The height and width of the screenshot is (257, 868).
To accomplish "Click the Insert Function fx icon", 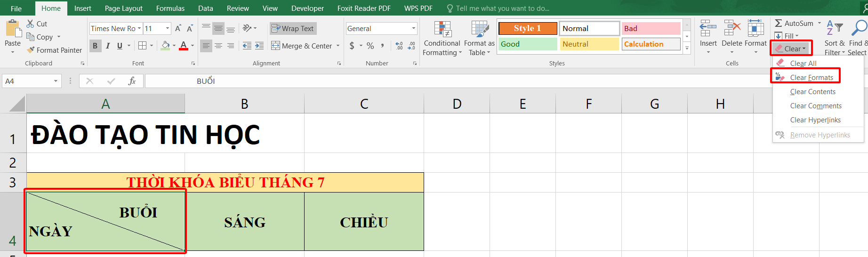I will [x=132, y=81].
